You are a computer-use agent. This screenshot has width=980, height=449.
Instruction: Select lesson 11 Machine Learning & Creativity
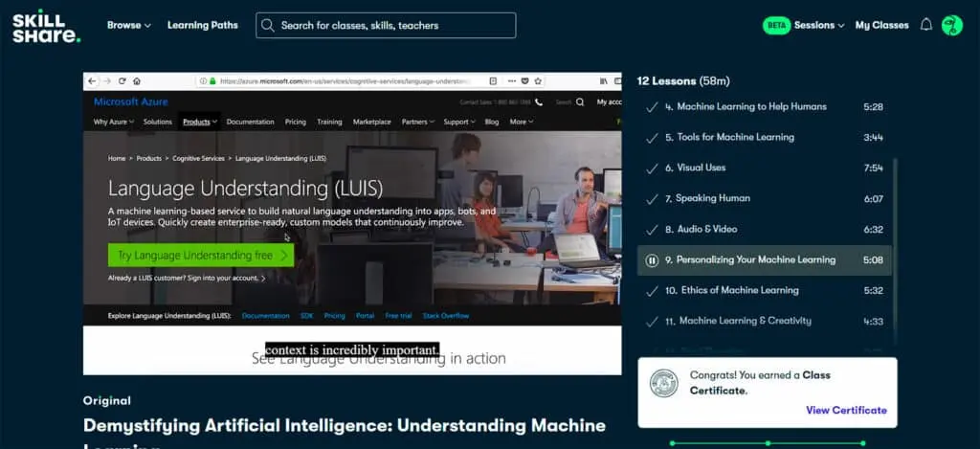765,322
